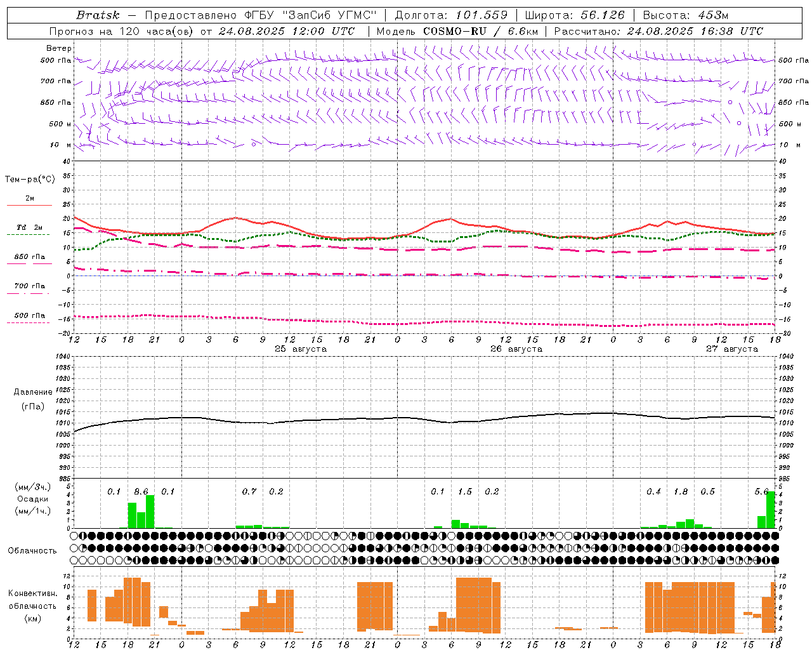
Task: Click computed time '24.08.2025 16:38 UTC'
Action: [695, 31]
